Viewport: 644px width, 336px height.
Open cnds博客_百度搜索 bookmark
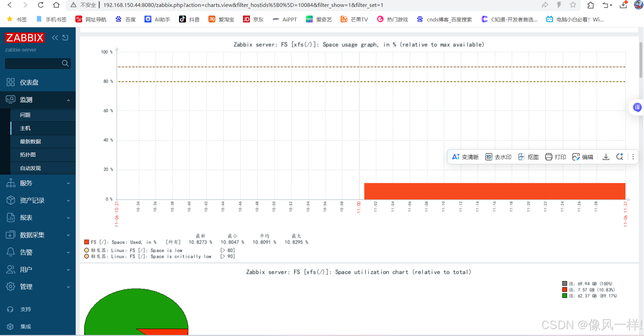coord(444,19)
